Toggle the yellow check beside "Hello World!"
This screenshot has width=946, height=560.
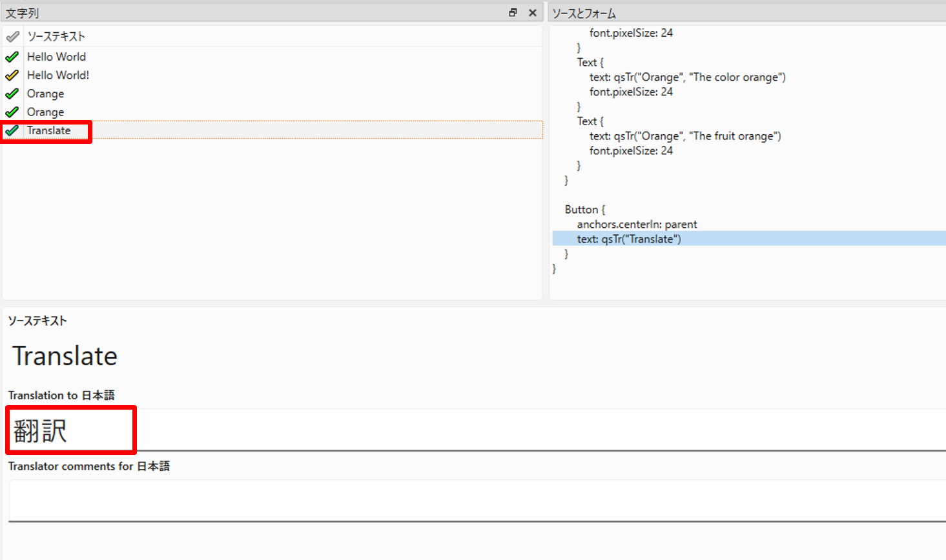12,75
